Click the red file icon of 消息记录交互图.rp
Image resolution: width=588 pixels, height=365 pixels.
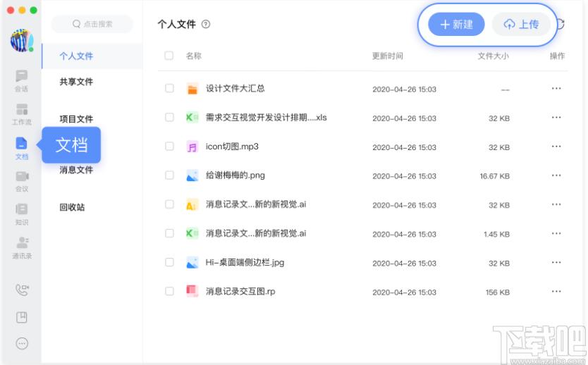(192, 291)
